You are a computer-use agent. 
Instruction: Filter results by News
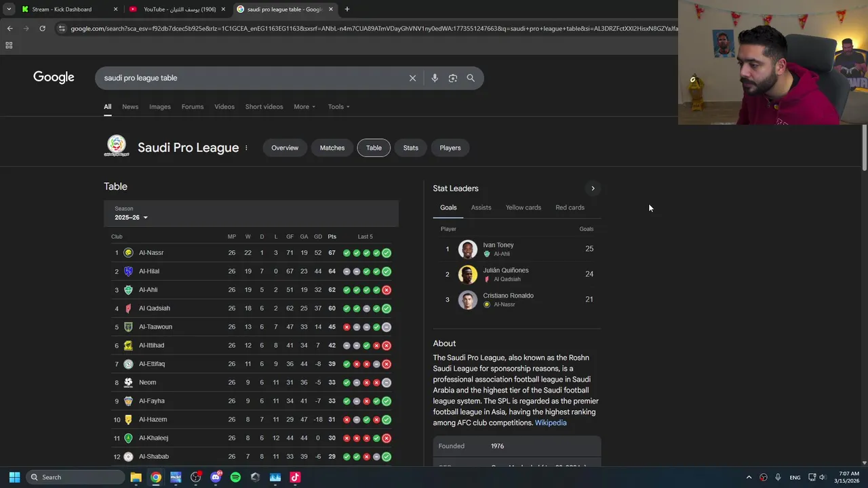coord(130,106)
